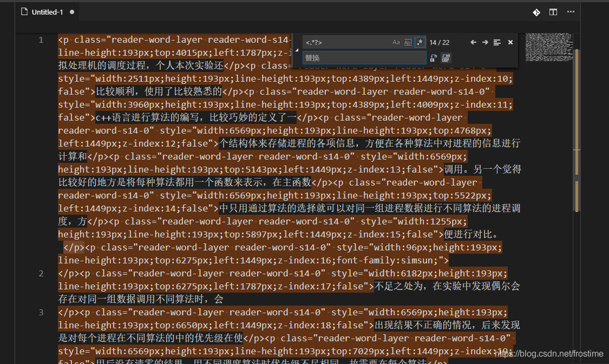Focus the replace (替换) input field
The height and width of the screenshot is (364, 609).
[x=364, y=58]
